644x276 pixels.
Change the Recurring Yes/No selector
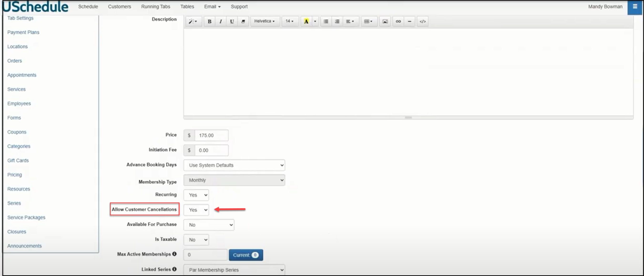[x=196, y=195]
